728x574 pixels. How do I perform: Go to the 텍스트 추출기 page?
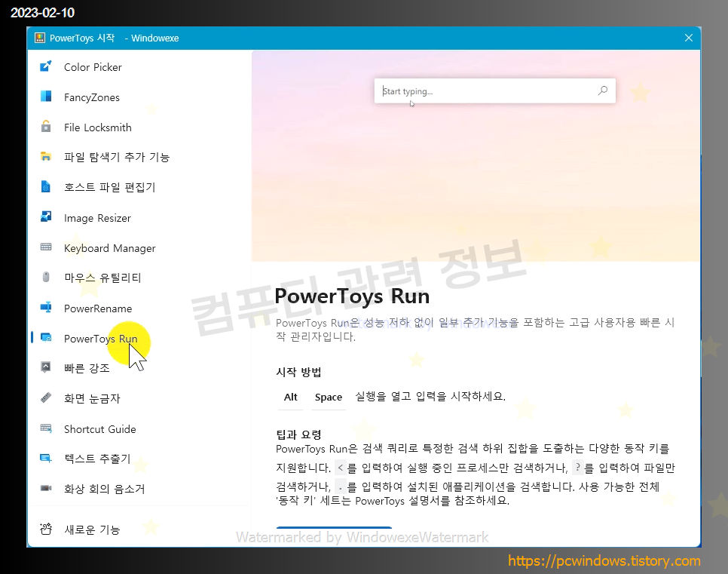pos(97,459)
